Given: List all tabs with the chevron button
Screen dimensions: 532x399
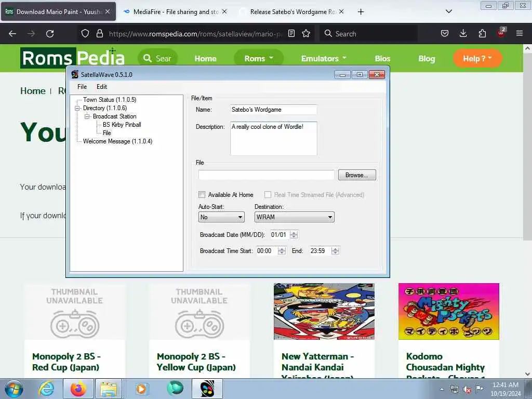Looking at the screenshot, I should coord(448,11).
